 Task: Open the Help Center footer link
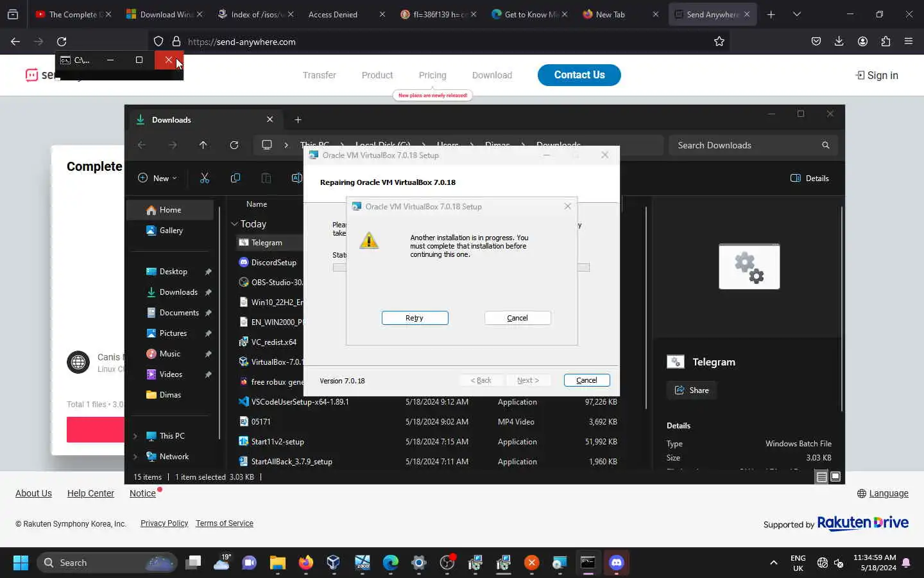click(x=90, y=493)
